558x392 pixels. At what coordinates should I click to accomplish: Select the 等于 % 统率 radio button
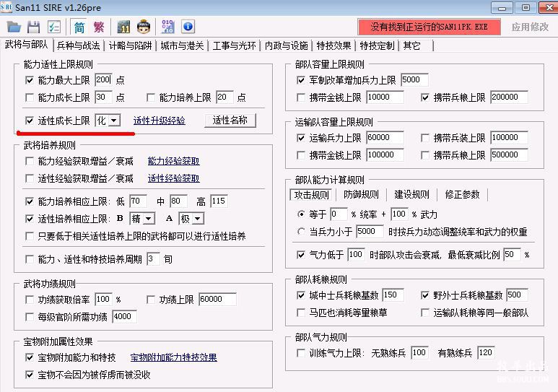(x=301, y=214)
